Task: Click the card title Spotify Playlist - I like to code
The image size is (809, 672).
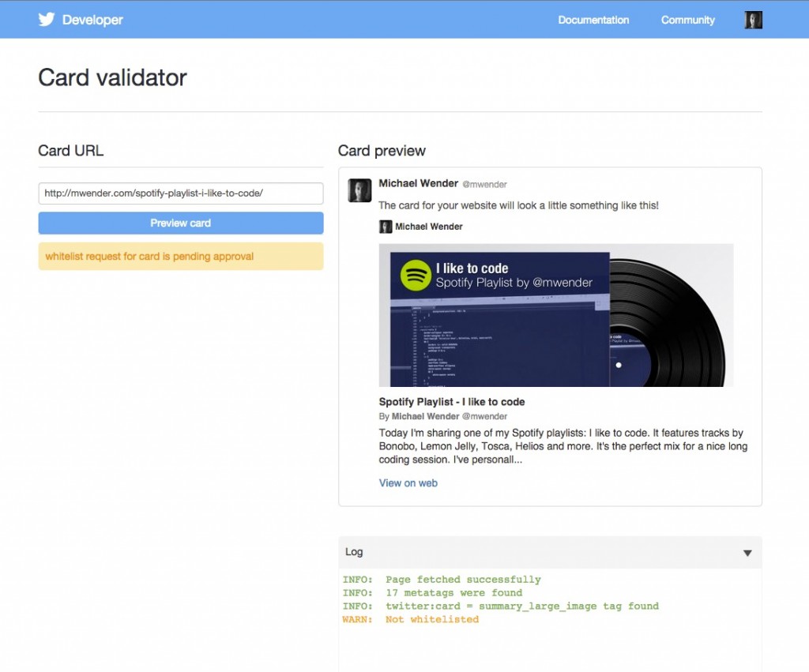Action: 451,402
